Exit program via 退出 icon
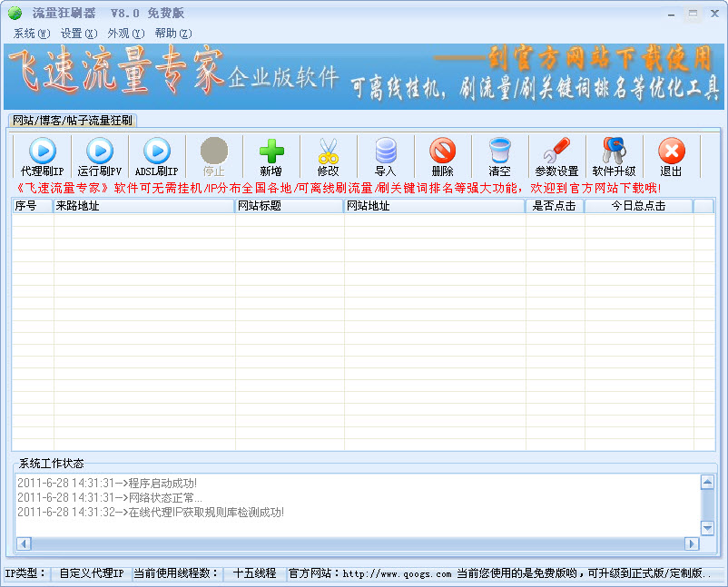The height and width of the screenshot is (587, 728). tap(671, 157)
